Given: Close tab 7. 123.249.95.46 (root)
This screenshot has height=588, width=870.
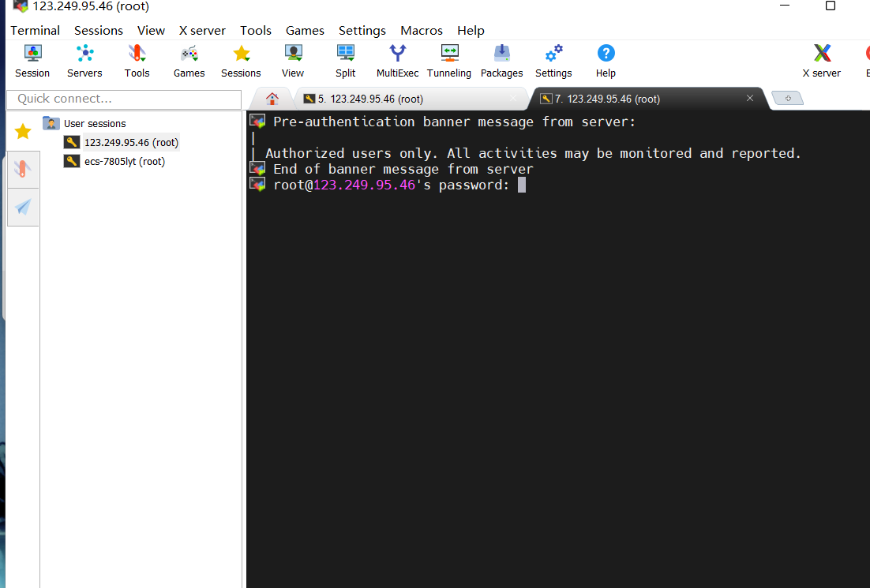Looking at the screenshot, I should tap(749, 98).
